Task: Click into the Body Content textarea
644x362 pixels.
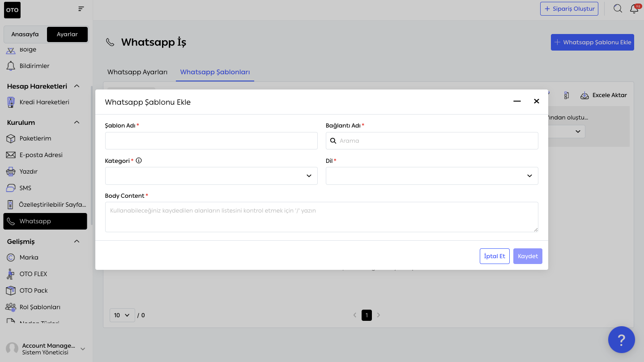Action: point(321,217)
